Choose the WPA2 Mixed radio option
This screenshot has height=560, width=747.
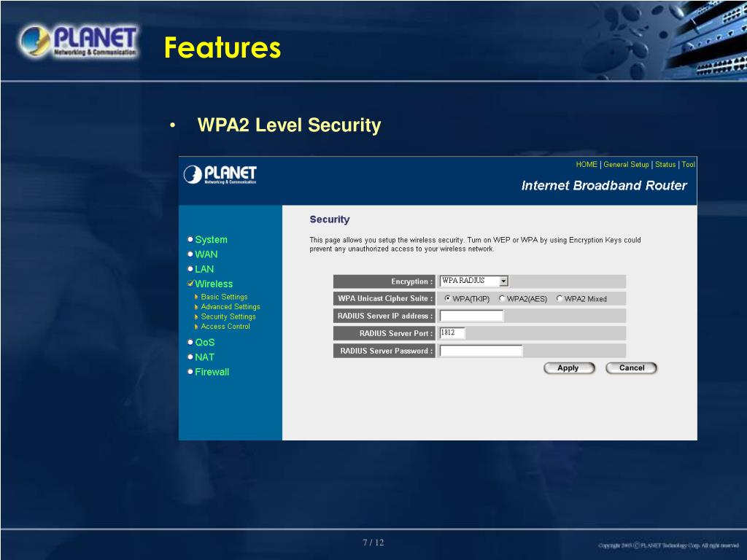(x=560, y=298)
